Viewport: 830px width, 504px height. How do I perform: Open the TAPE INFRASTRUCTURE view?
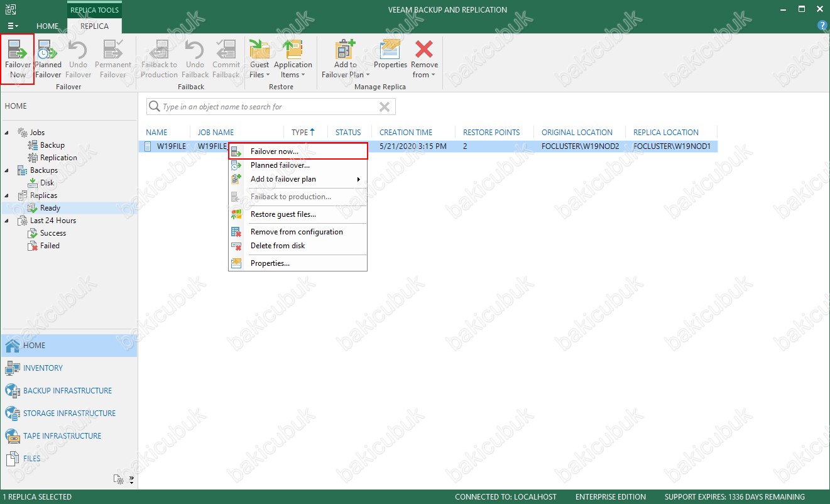[68, 436]
